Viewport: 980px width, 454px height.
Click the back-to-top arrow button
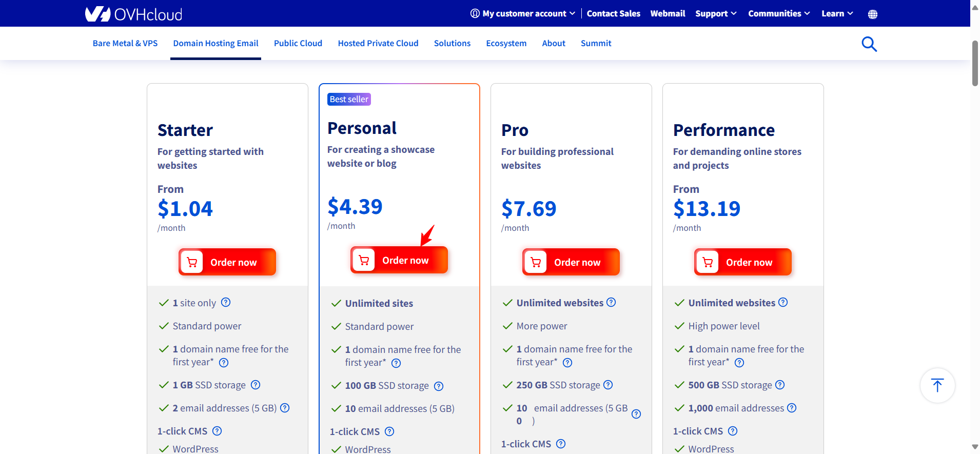pos(937,385)
